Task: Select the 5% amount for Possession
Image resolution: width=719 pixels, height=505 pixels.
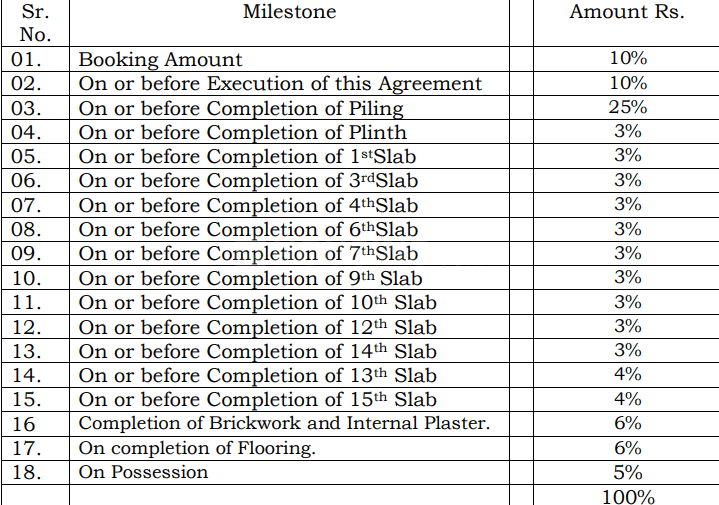Action: pos(627,472)
